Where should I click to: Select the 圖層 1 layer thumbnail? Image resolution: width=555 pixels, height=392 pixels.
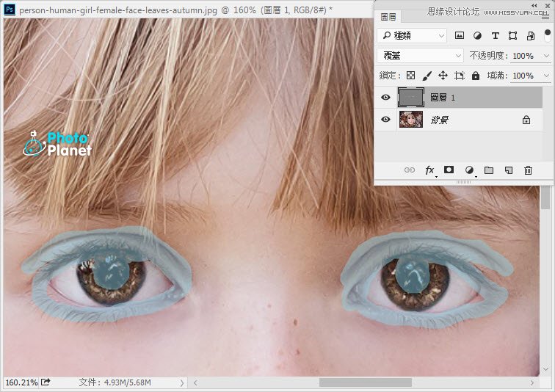(410, 98)
